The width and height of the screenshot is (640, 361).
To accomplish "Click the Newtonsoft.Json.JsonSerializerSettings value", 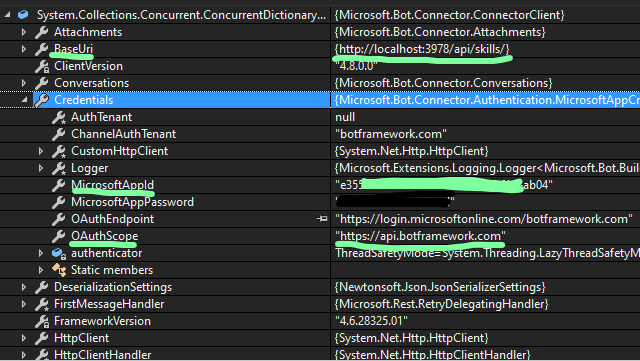I will [440, 287].
